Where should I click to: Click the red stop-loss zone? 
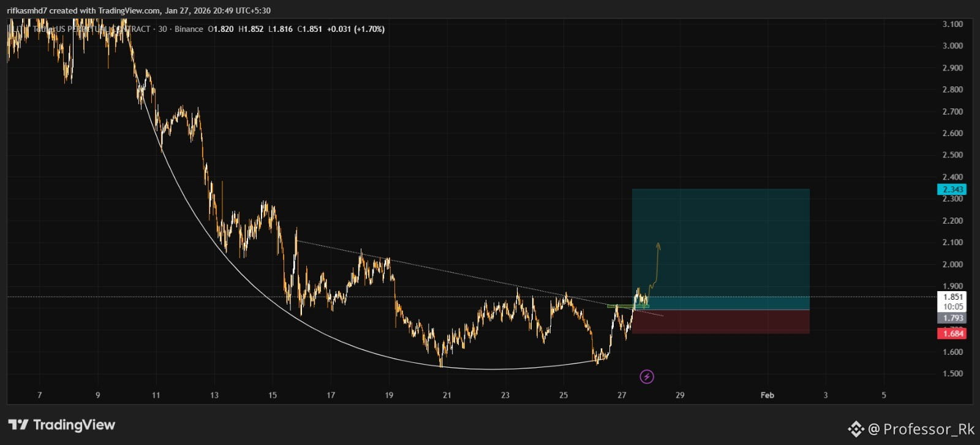pos(721,322)
